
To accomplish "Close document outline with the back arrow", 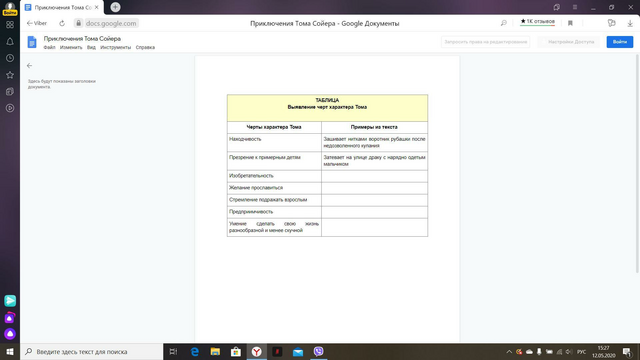I will (x=29, y=65).
